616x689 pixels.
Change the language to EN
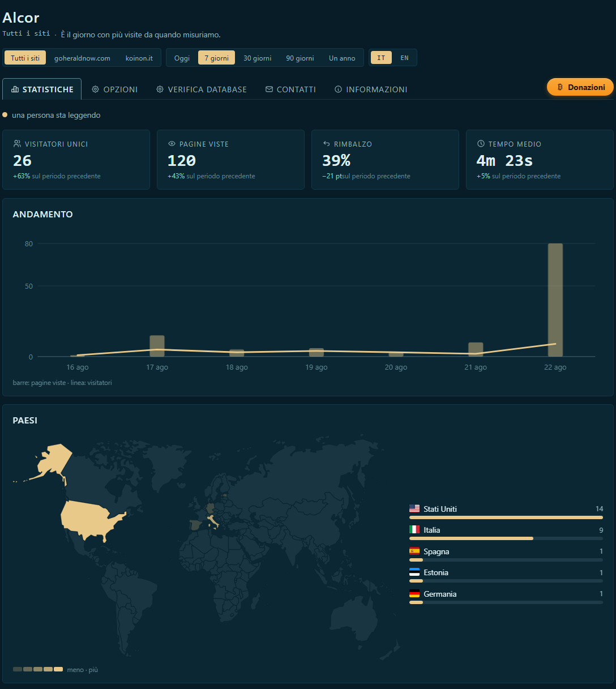(x=404, y=58)
